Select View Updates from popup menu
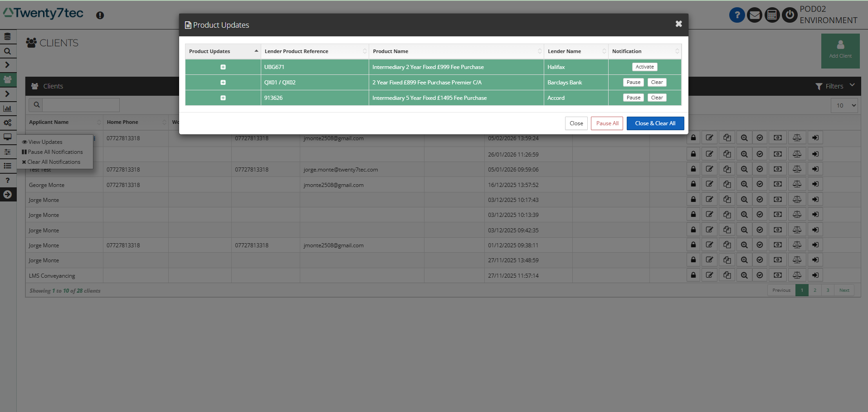The height and width of the screenshot is (412, 868). (42, 142)
